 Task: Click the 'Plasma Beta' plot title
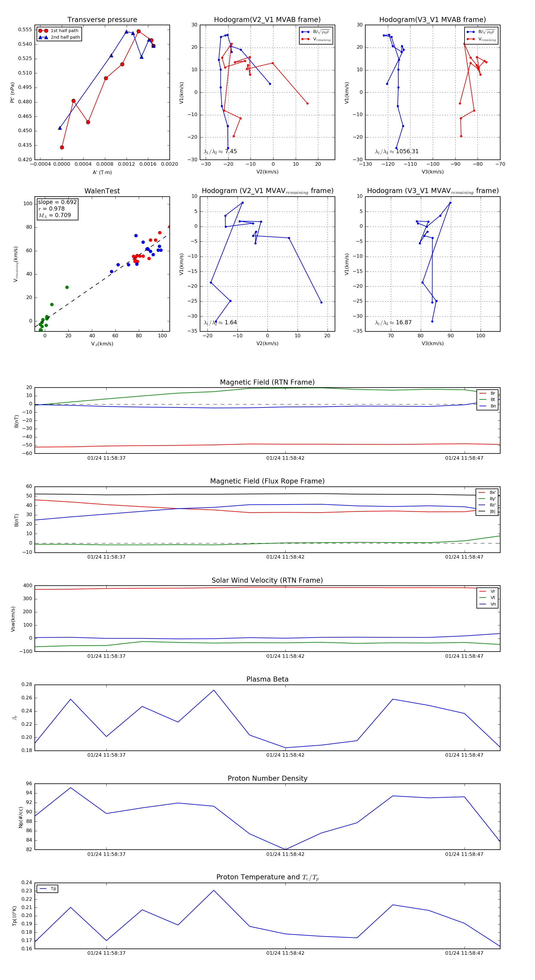tap(267, 679)
